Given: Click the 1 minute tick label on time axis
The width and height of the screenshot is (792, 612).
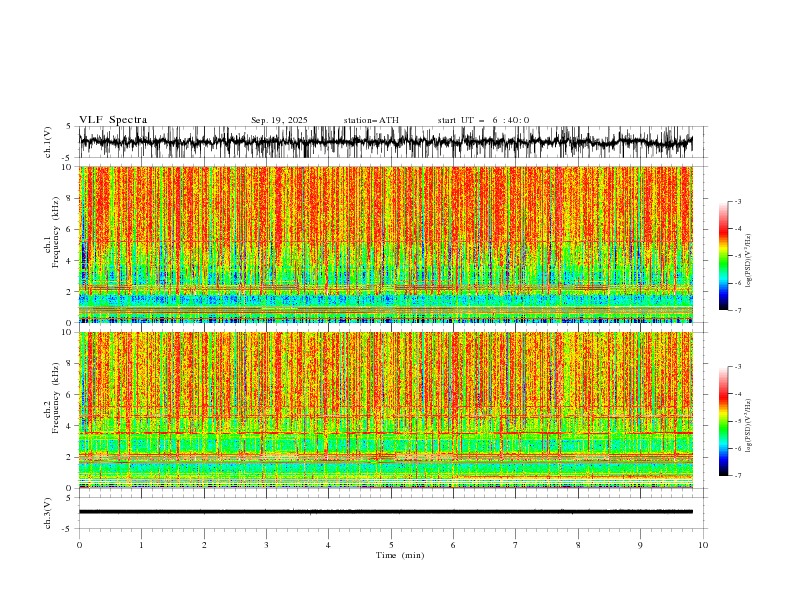Looking at the screenshot, I should coord(141,545).
